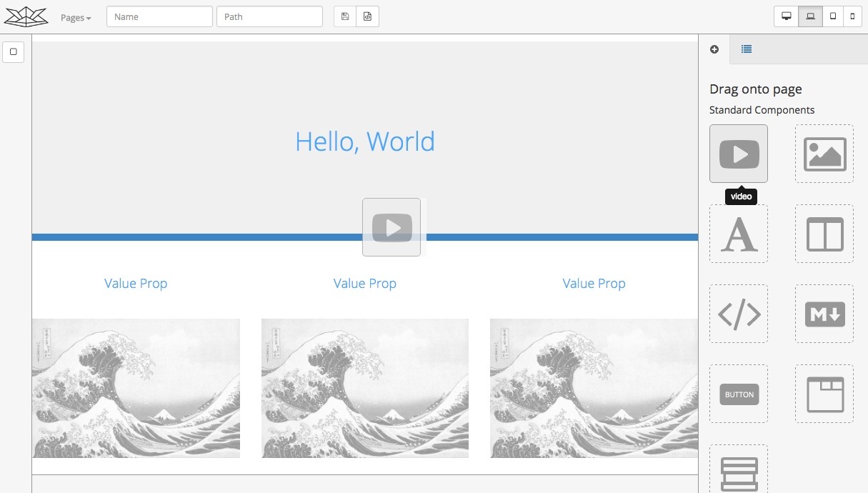Click the save page button
The height and width of the screenshot is (493, 868).
point(345,16)
